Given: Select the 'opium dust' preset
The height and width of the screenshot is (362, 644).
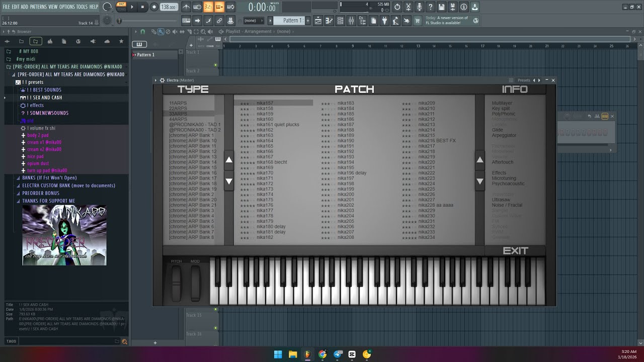Looking at the screenshot, I should coord(38,163).
